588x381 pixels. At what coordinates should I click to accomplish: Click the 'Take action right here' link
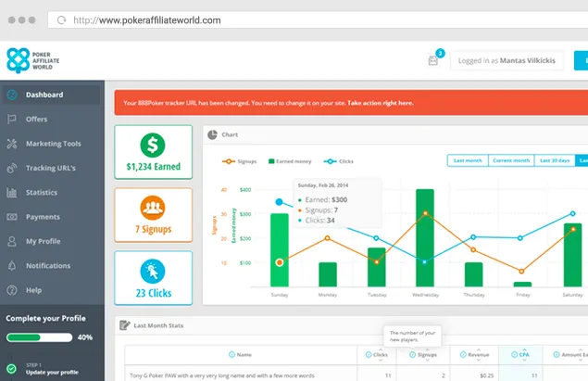(381, 102)
